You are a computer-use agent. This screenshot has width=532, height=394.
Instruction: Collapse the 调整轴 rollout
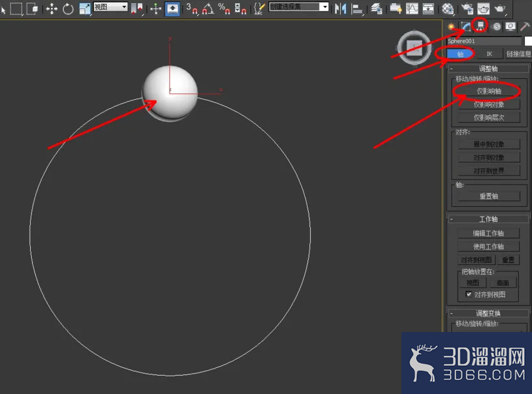(488, 69)
